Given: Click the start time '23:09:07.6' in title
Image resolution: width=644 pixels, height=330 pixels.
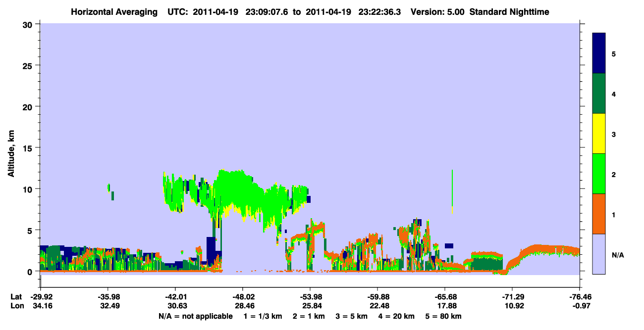Looking at the screenshot, I should (266, 12).
